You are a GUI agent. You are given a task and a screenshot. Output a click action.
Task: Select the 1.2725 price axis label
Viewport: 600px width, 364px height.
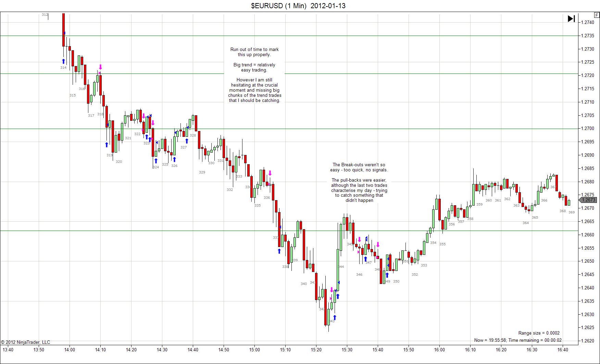pos(587,62)
